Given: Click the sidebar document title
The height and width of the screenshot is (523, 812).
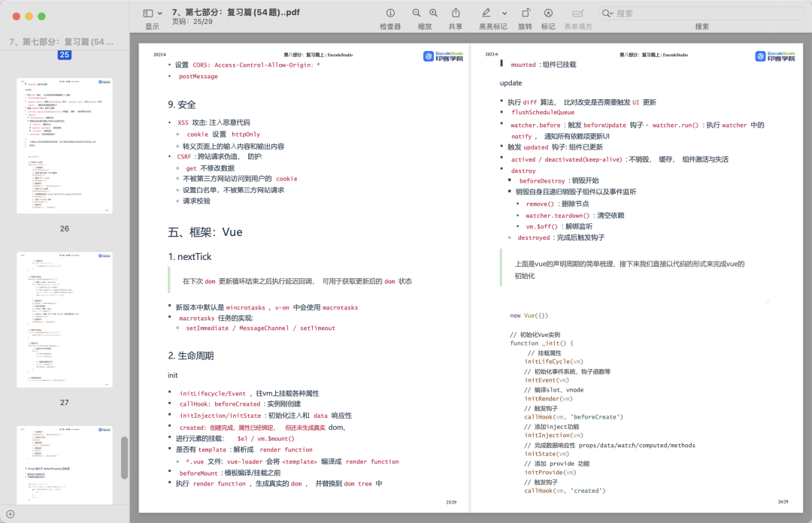Looking at the screenshot, I should coord(61,41).
